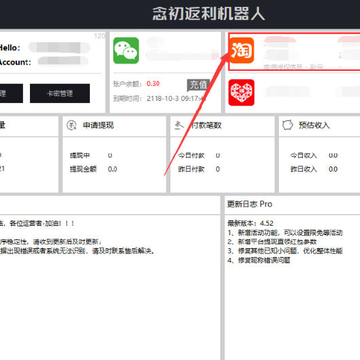Click changelog item 3 about 优化整体性能

pyautogui.click(x=285, y=251)
